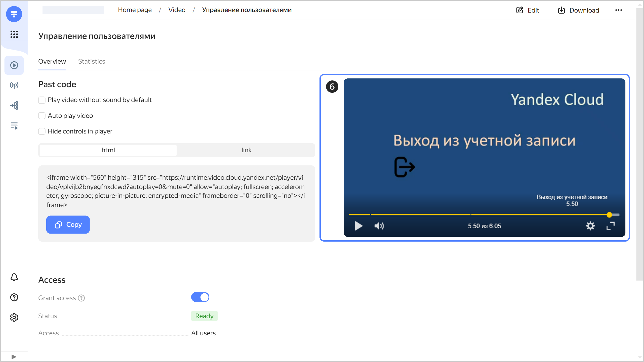This screenshot has height=362, width=644.
Task: Check the Auto play video option
Action: 42,116
